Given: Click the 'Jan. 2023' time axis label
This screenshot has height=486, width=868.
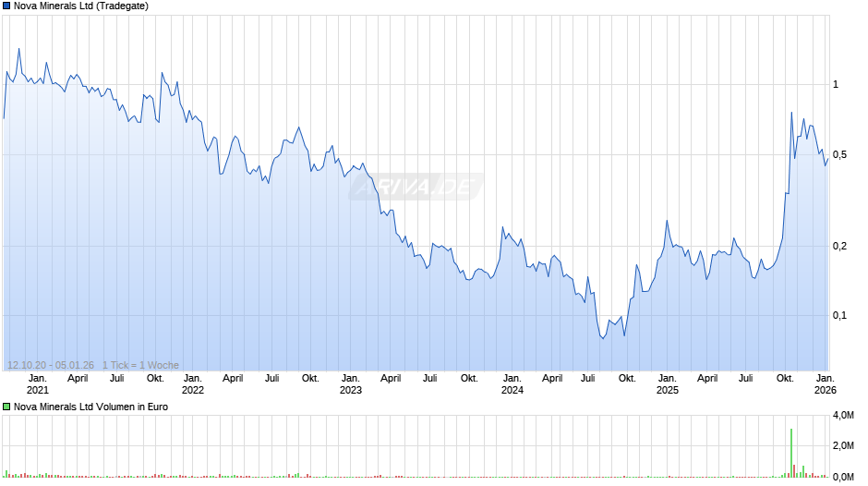Looking at the screenshot, I should click(x=350, y=384).
